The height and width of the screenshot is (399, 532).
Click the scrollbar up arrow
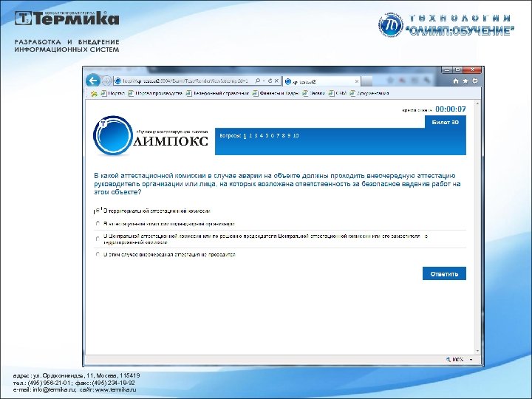click(x=478, y=103)
